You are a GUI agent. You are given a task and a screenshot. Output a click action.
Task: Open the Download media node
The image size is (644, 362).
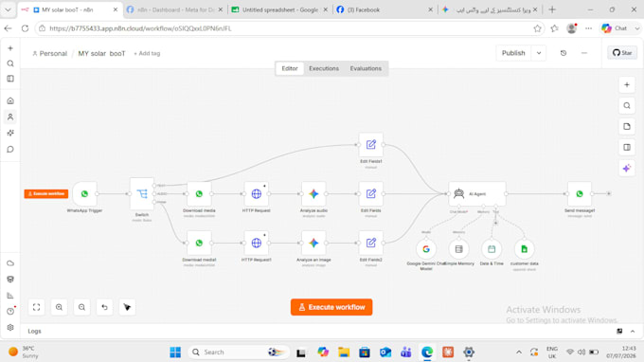pos(199,193)
